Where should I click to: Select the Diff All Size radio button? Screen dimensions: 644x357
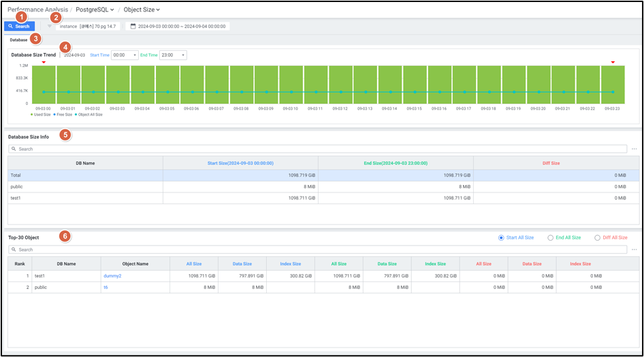(x=597, y=237)
